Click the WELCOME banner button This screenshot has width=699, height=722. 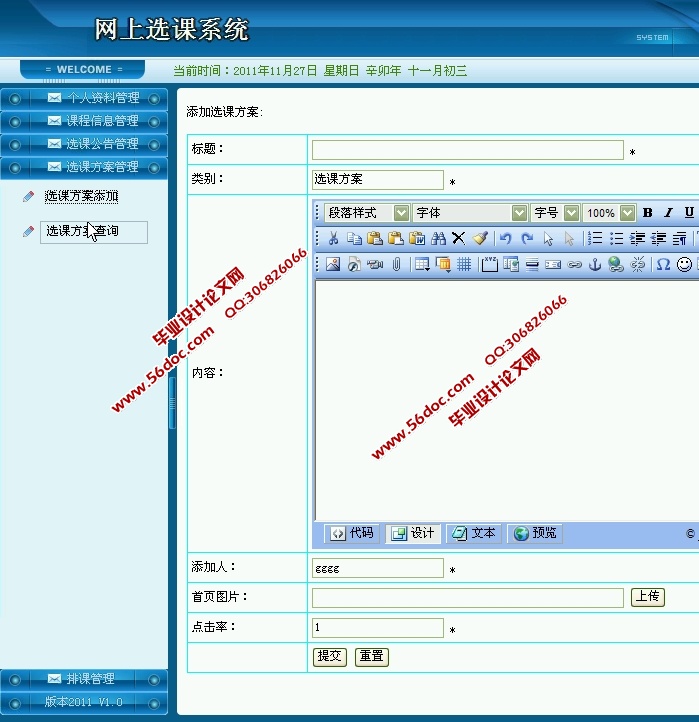[82, 70]
